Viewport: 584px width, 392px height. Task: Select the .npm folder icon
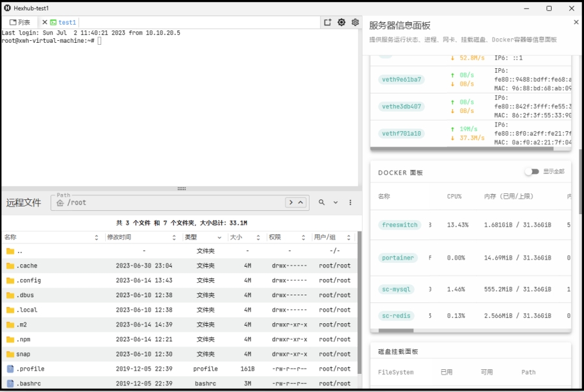[x=10, y=339]
